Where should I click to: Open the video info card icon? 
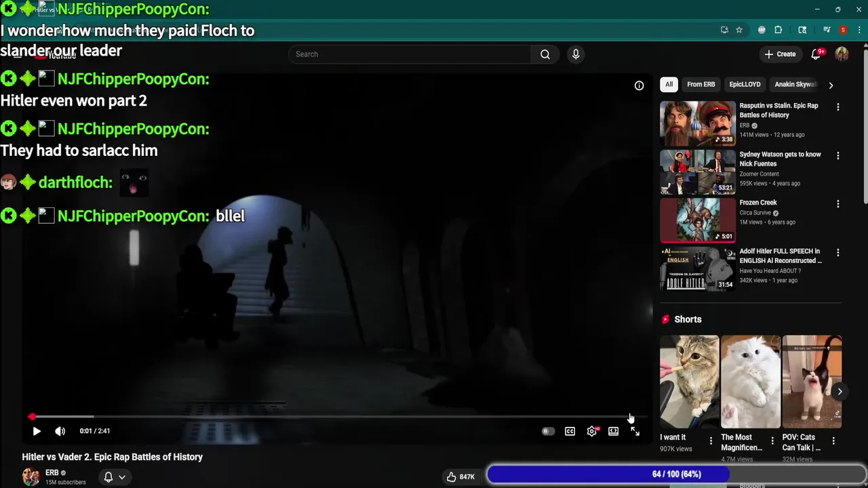[x=639, y=85]
